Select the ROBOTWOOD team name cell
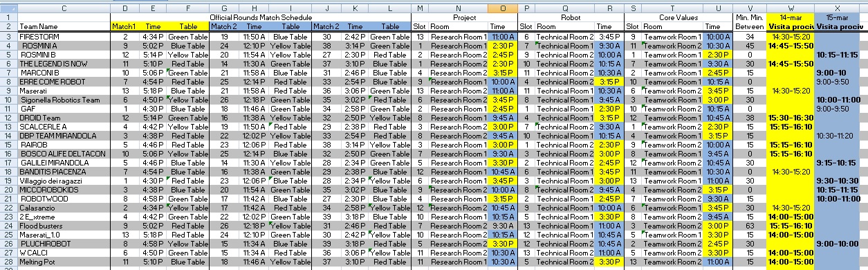Image resolution: width=868 pixels, height=270 pixels. pos(64,198)
